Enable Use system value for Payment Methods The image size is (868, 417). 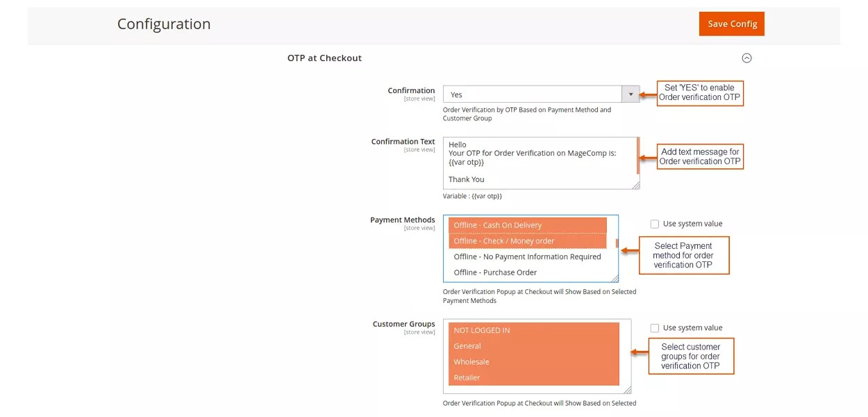pyautogui.click(x=653, y=223)
